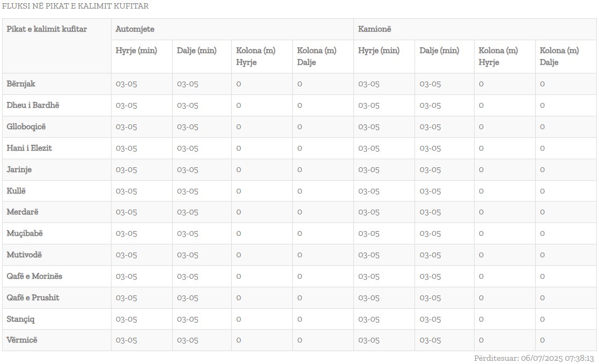This screenshot has height=364, width=599.
Task: Click the Automjete group column header
Action: 131,29
